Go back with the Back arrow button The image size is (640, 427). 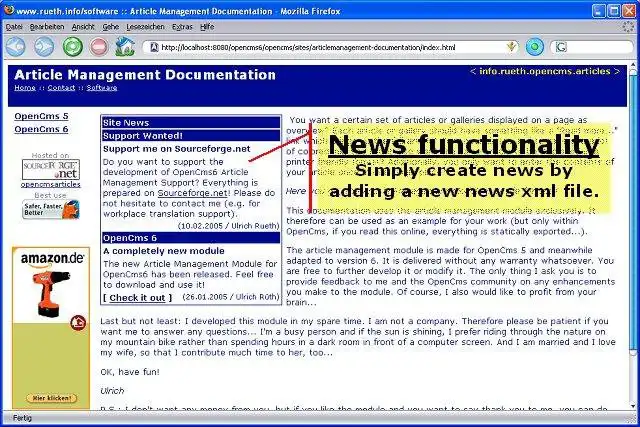[x=16, y=47]
